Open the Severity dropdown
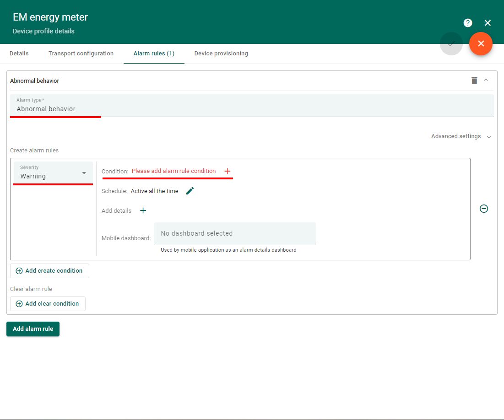504x420 pixels. click(53, 173)
